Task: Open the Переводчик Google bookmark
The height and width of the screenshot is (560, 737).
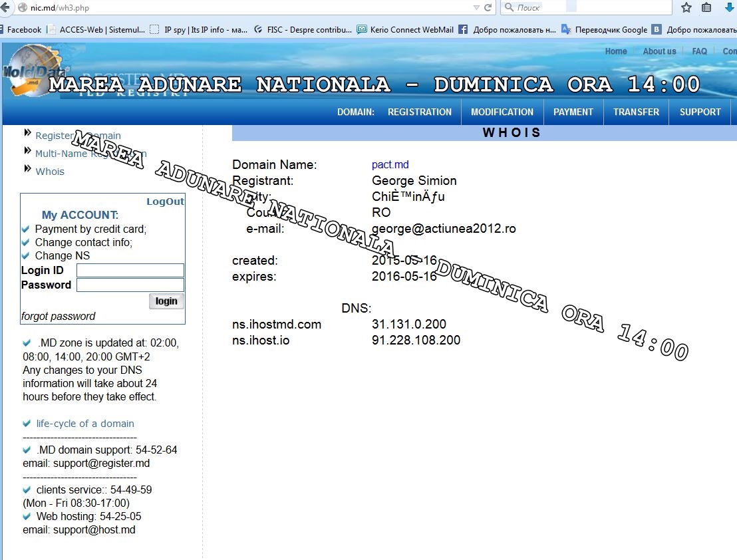Action: pos(605,30)
